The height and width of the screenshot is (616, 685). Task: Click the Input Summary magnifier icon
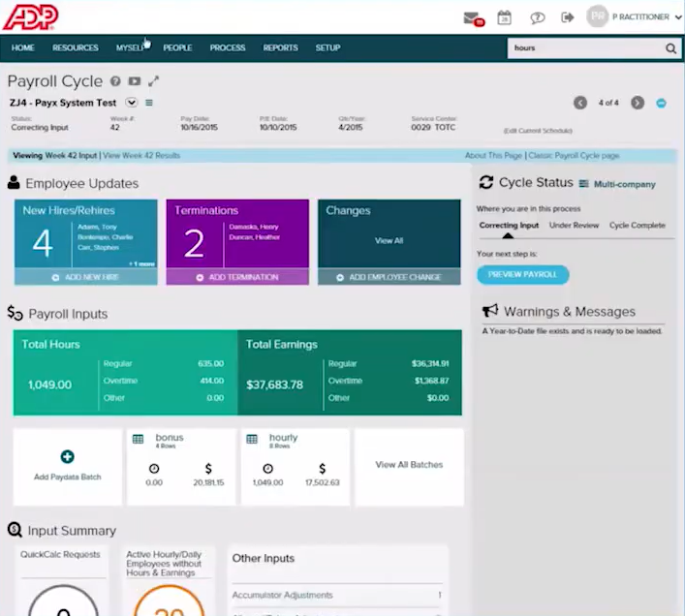[15, 529]
